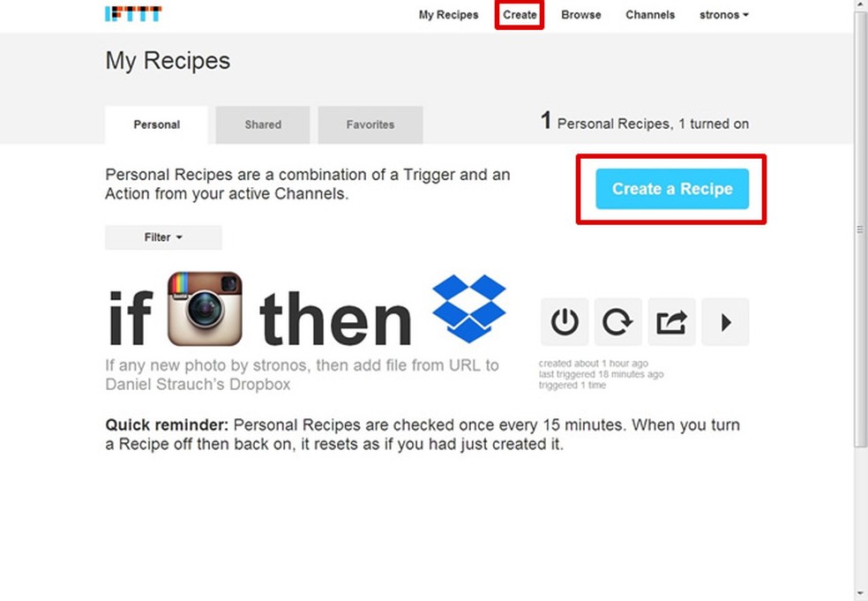Open Create in the top navigation
The width and height of the screenshot is (868, 601).
(520, 15)
